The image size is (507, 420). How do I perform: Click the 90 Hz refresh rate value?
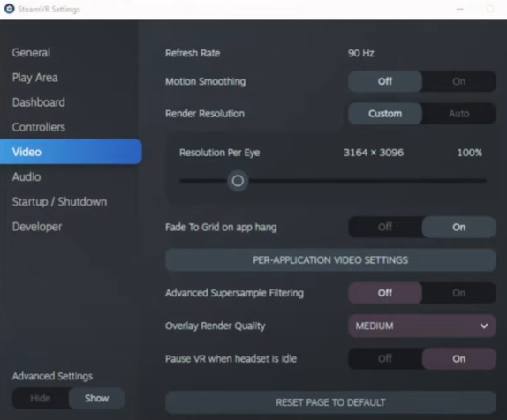(x=361, y=53)
